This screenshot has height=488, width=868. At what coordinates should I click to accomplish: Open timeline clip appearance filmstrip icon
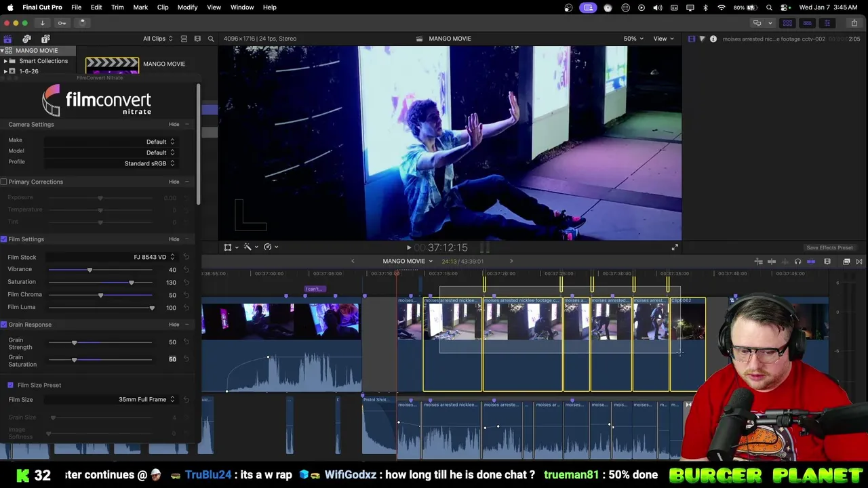(x=827, y=262)
